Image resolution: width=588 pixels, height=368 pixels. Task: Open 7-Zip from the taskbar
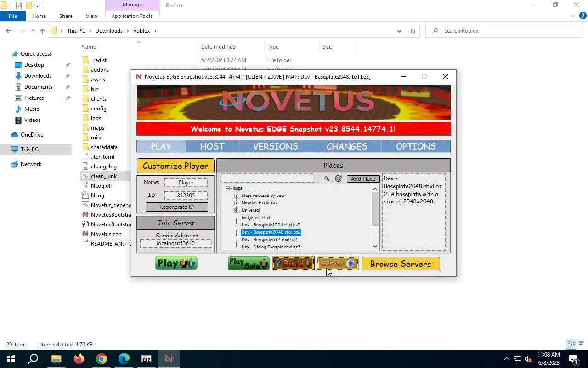146,359
